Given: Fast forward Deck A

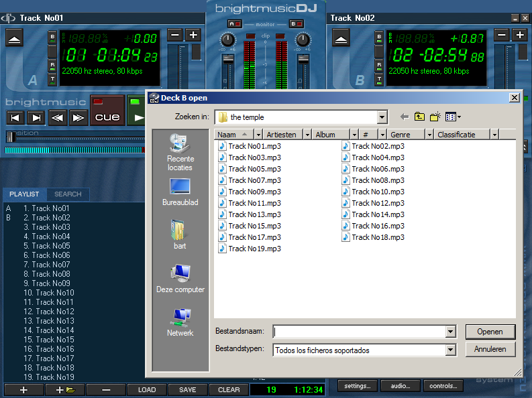Looking at the screenshot, I should (78, 118).
